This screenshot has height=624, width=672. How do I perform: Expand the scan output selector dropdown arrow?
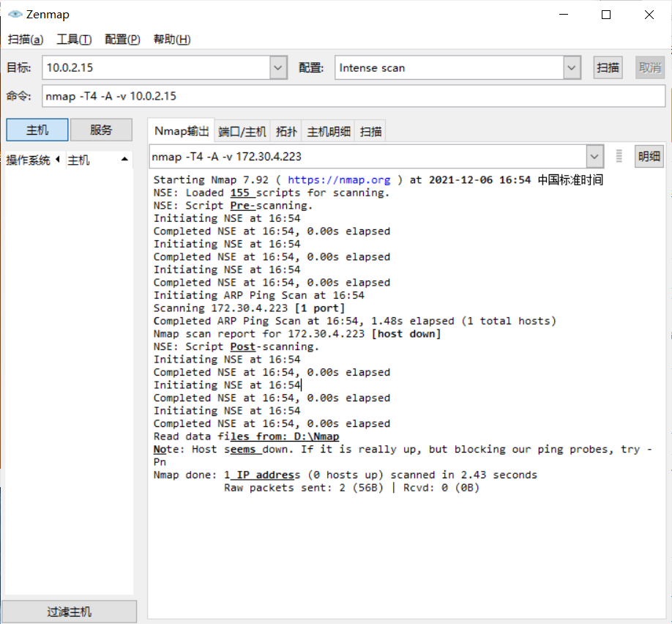pos(595,157)
